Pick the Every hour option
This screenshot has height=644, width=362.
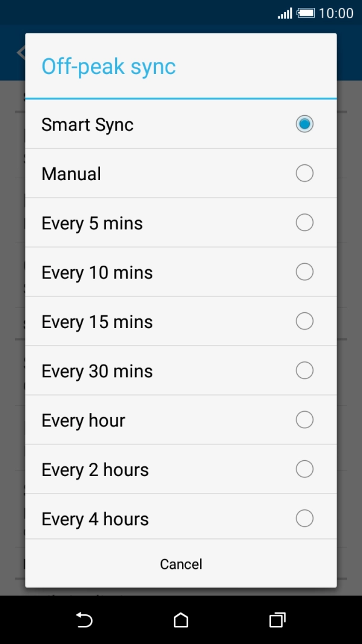point(180,419)
